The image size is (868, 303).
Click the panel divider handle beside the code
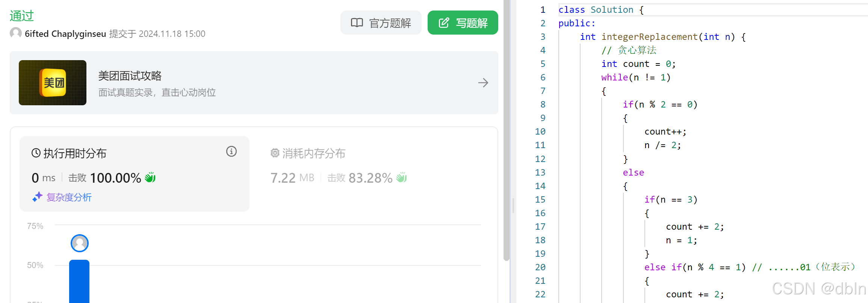(x=513, y=206)
